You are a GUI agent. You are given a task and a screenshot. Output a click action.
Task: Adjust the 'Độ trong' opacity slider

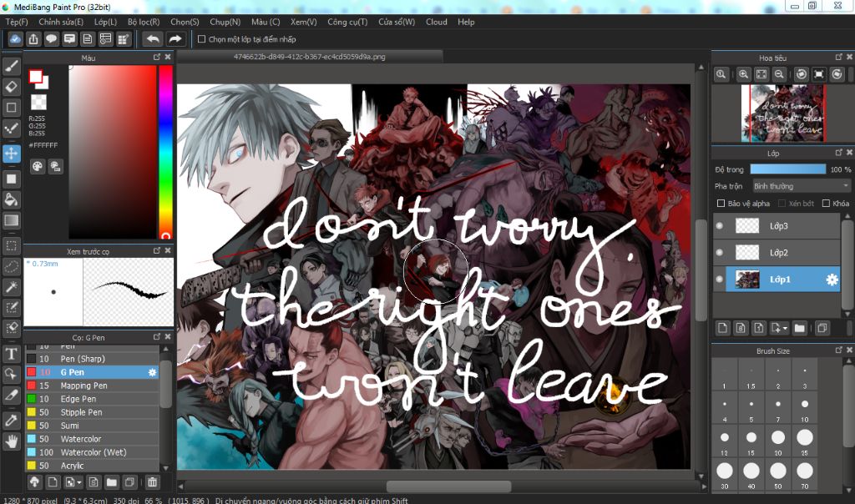[x=788, y=169]
